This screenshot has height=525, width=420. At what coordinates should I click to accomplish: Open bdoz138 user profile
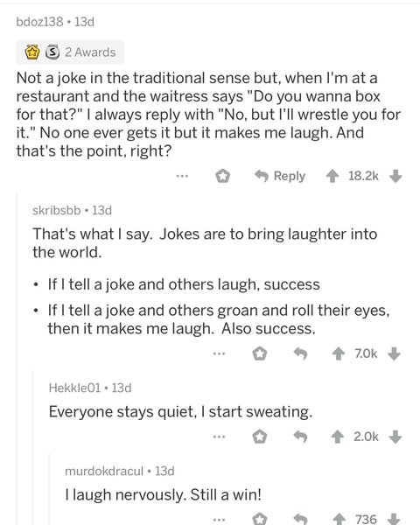[x=39, y=22]
